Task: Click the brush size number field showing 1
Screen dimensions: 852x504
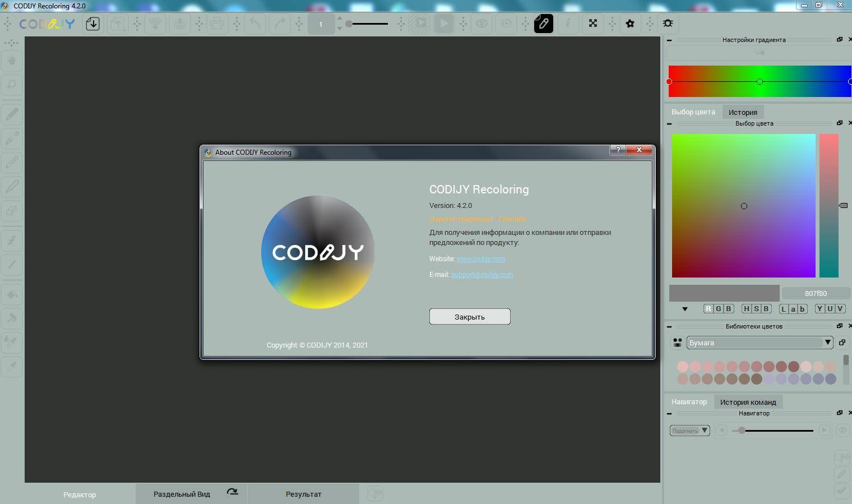Action: [x=321, y=24]
